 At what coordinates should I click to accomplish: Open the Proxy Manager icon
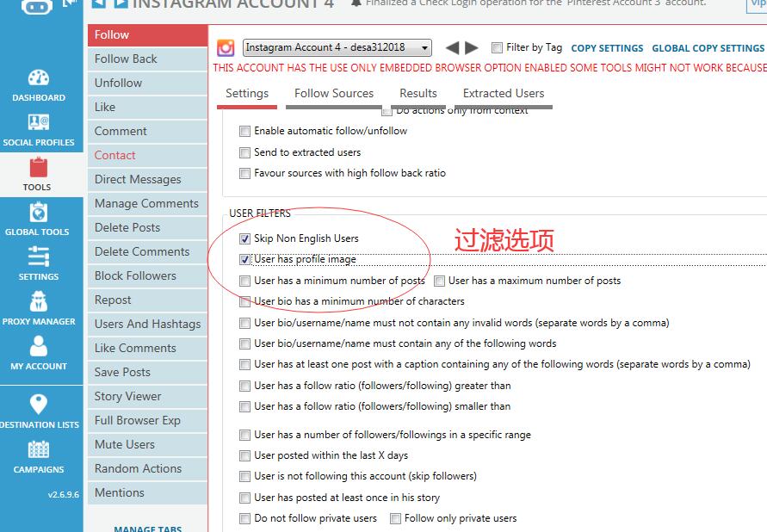pos(38,303)
